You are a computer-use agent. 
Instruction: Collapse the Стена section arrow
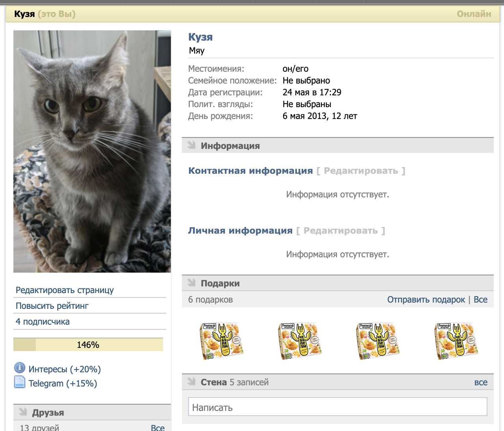pyautogui.click(x=192, y=382)
